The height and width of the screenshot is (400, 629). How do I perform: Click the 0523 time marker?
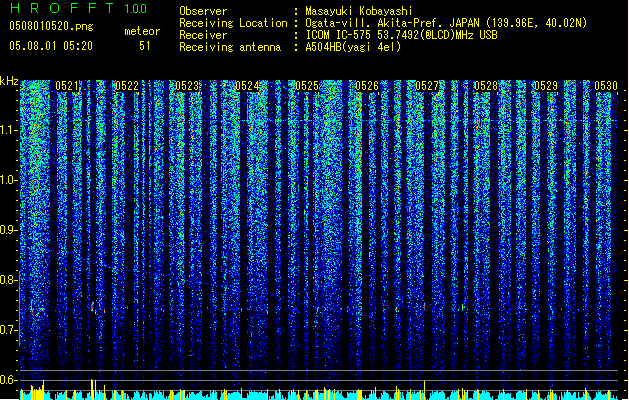[187, 86]
